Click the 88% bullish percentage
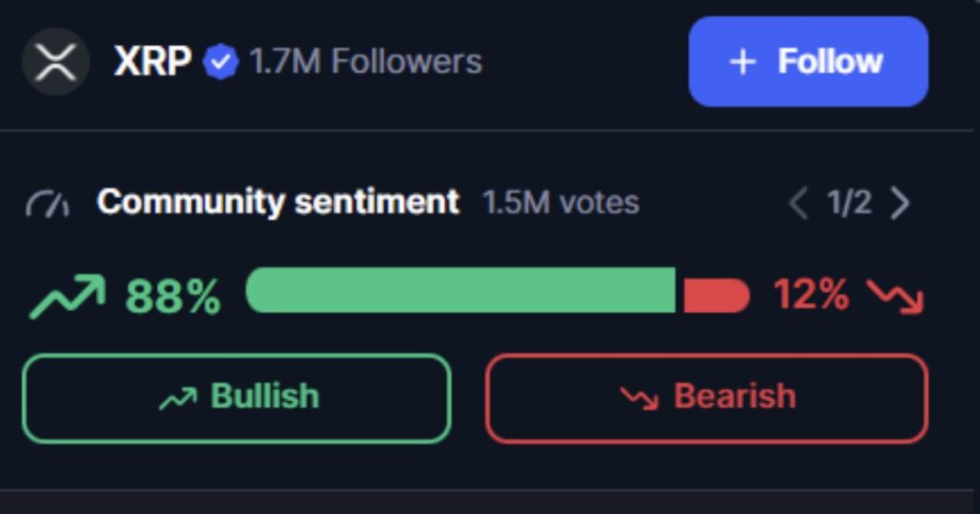The image size is (980, 514). [172, 297]
